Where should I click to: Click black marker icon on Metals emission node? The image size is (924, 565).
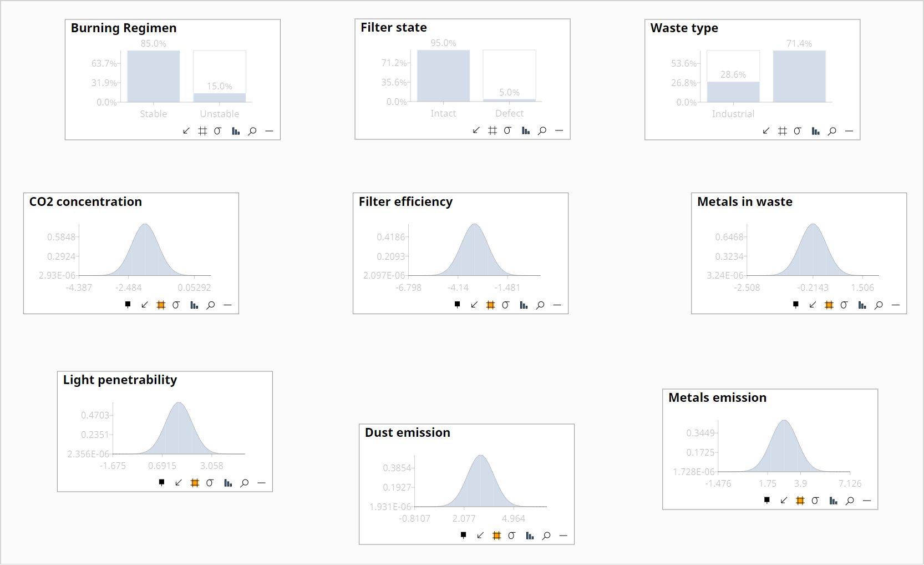pos(767,500)
